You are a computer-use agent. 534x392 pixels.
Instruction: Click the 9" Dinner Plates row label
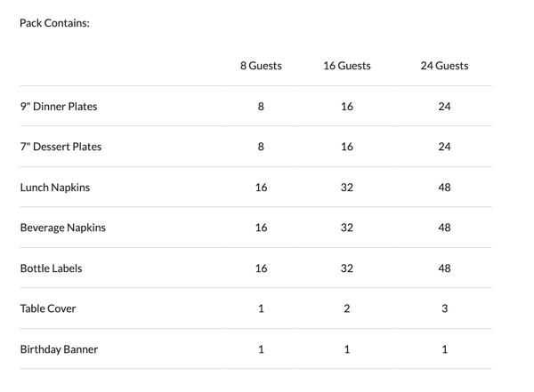click(x=59, y=107)
